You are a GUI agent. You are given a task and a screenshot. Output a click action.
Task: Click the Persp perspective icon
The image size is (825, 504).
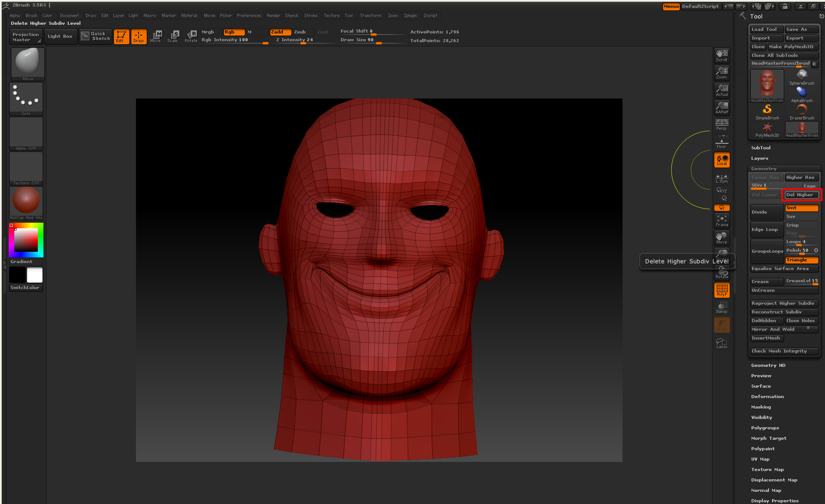722,125
